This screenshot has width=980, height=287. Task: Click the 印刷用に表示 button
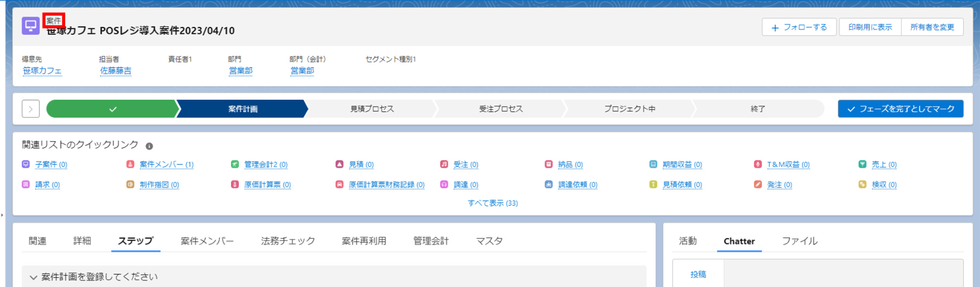pos(870,27)
